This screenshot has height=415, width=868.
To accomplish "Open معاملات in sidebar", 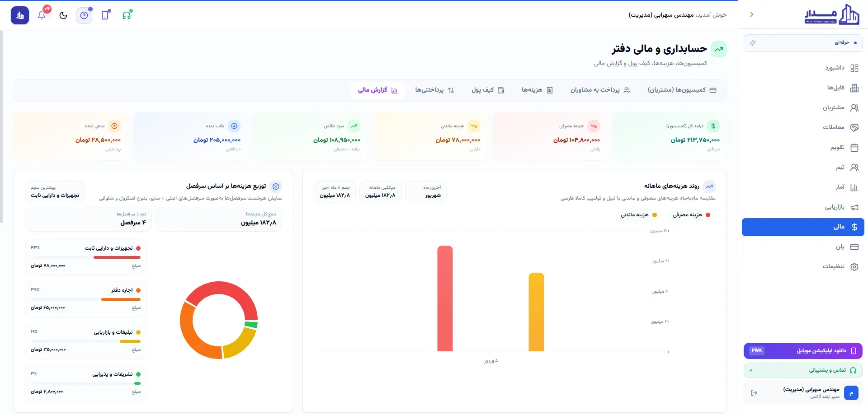I will (x=803, y=128).
